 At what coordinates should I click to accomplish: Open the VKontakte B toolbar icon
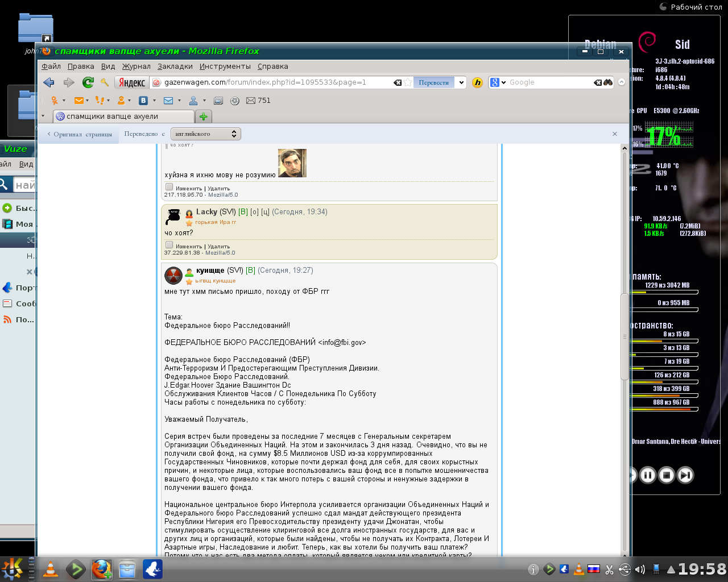pyautogui.click(x=143, y=101)
